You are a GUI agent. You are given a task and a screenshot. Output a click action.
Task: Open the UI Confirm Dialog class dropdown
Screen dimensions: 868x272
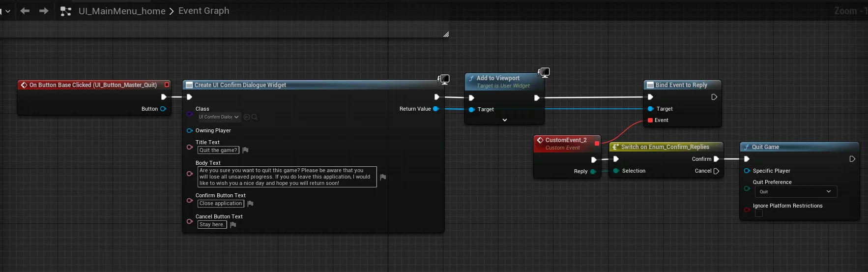pos(219,117)
